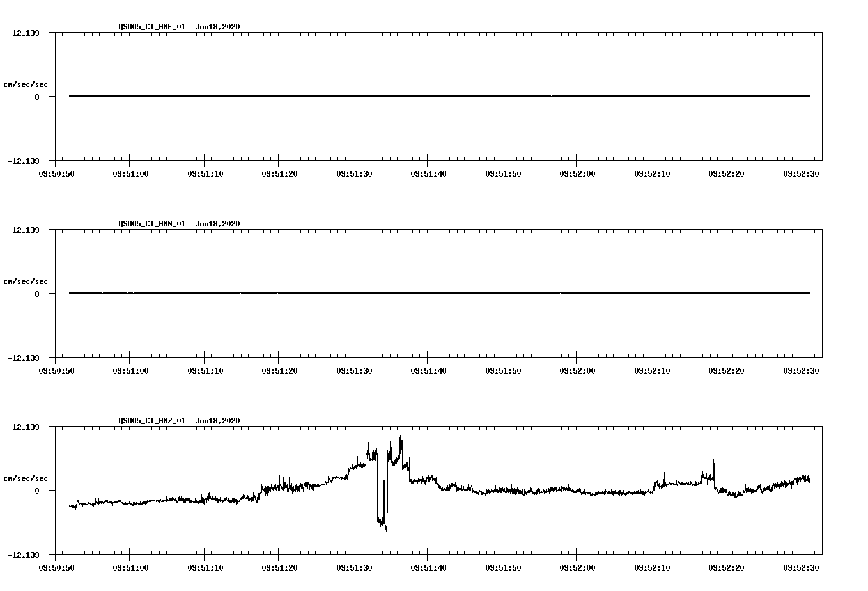Click the -12.139 label on the HNE plot
Image resolution: width=868 pixels, height=591 pixels.
[24, 161]
